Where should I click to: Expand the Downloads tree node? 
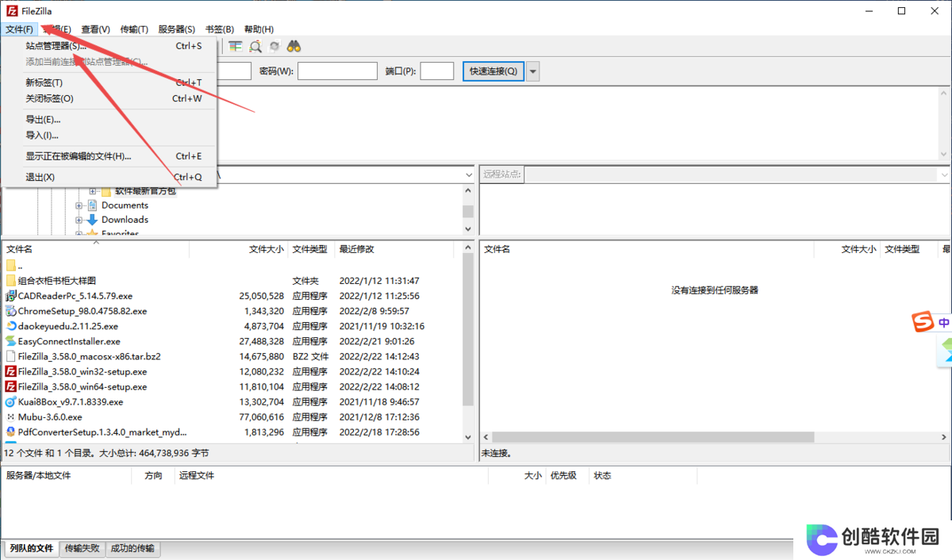[x=79, y=220]
